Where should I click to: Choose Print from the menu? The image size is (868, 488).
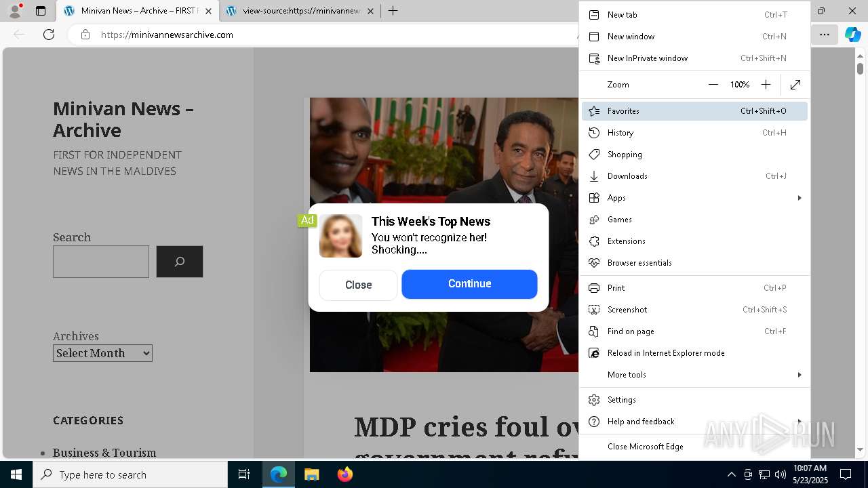tap(694, 288)
